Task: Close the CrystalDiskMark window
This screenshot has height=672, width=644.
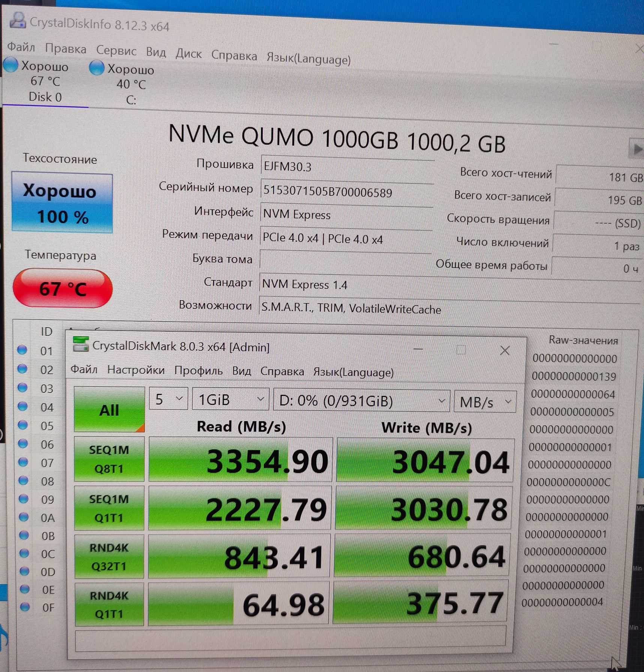Action: pos(505,350)
